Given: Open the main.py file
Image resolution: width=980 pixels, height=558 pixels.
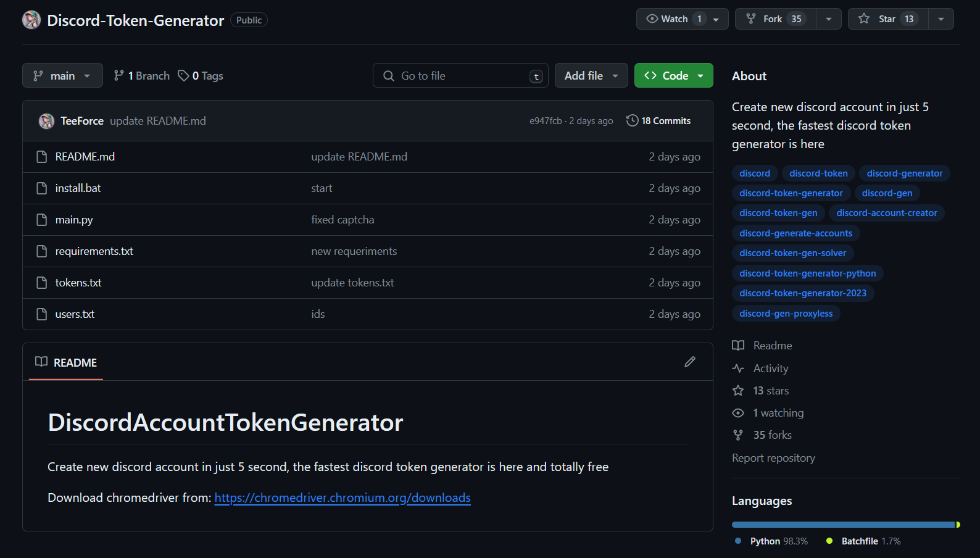Looking at the screenshot, I should point(74,220).
